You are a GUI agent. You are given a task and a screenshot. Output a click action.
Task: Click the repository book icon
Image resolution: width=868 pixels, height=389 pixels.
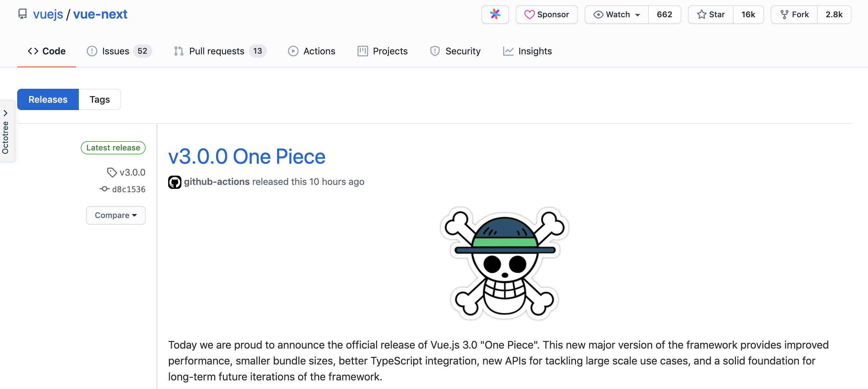point(22,14)
